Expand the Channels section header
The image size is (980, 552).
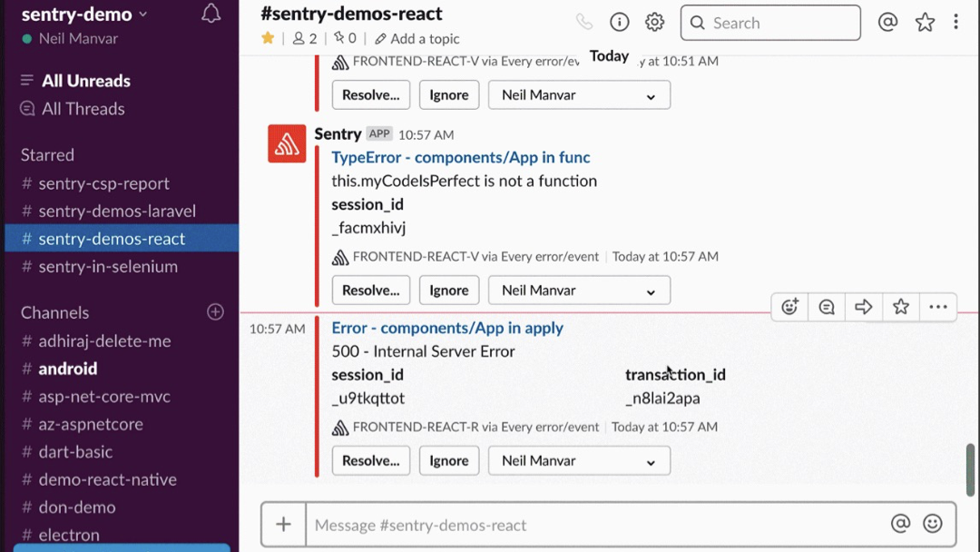[x=55, y=312]
